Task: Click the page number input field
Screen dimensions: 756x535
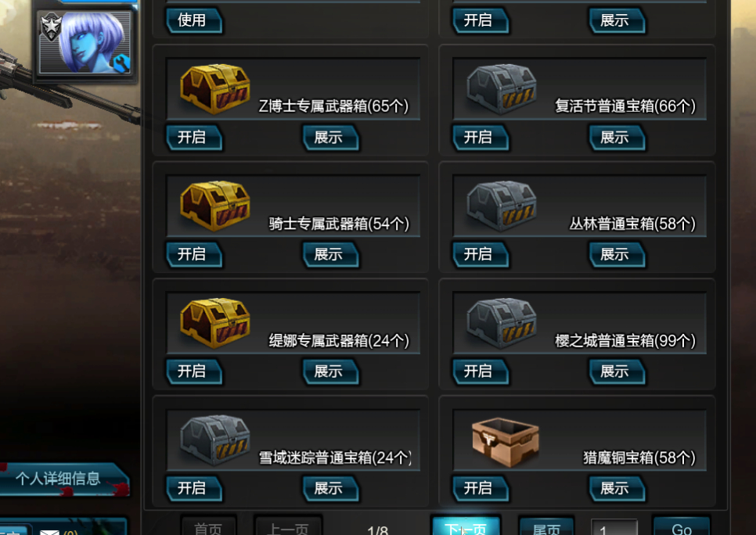Action: point(614,528)
